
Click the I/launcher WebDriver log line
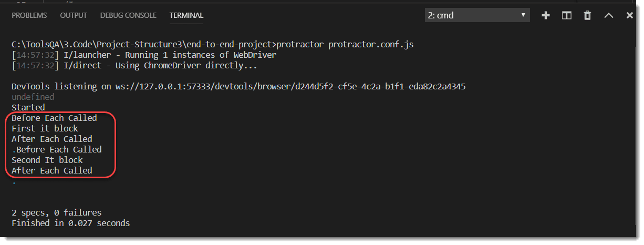click(144, 55)
